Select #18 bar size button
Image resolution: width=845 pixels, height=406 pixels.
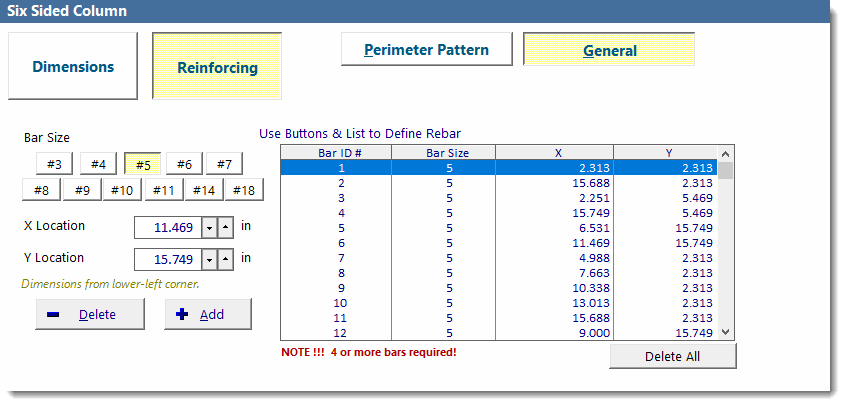[x=243, y=190]
